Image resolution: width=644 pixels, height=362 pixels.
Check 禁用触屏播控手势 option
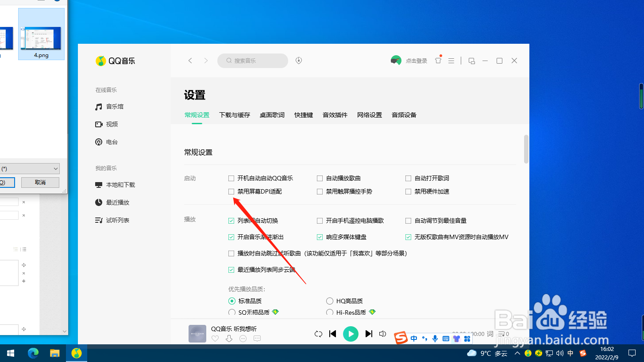tap(320, 191)
